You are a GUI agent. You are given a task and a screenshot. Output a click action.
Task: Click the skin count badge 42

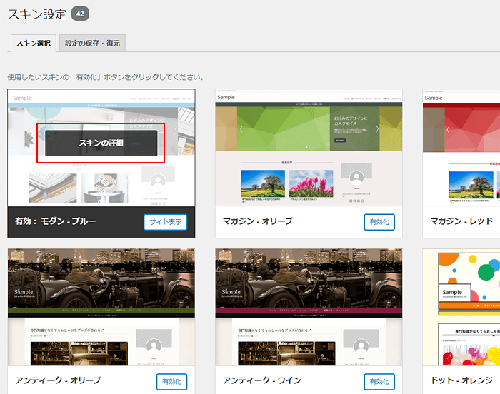pos(80,14)
